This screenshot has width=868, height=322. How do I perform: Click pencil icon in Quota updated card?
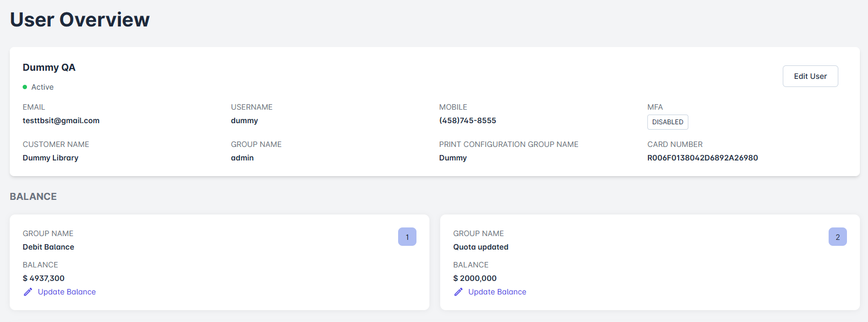point(459,292)
